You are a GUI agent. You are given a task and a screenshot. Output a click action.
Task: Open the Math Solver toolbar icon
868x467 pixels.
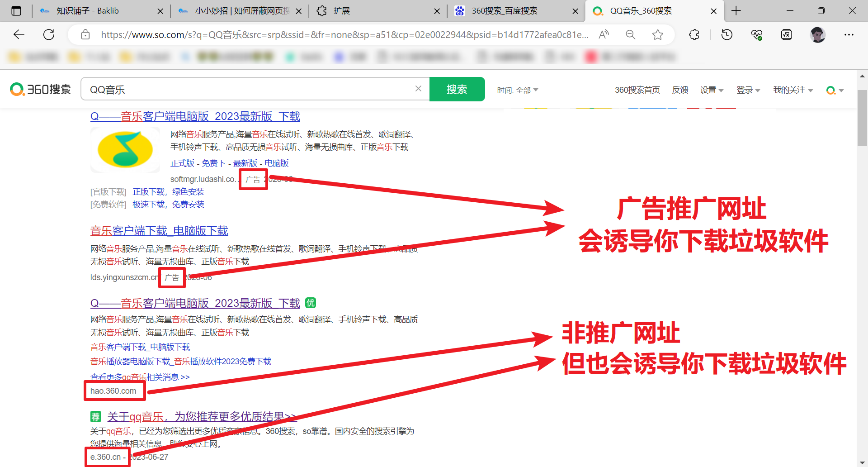(x=787, y=34)
